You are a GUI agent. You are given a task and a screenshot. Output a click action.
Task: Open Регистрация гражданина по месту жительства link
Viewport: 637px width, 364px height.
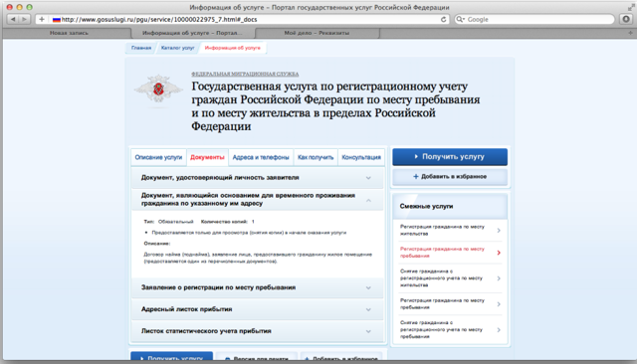point(442,230)
